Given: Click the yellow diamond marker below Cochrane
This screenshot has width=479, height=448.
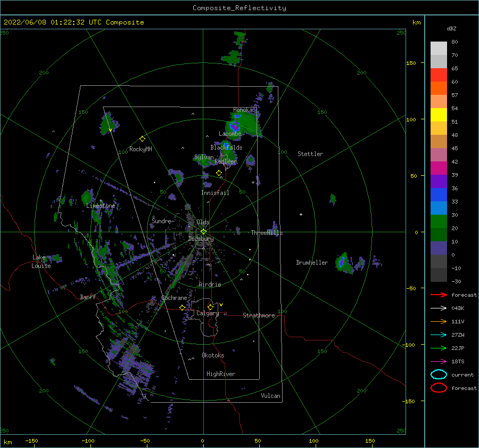Looking at the screenshot, I should coord(182,308).
